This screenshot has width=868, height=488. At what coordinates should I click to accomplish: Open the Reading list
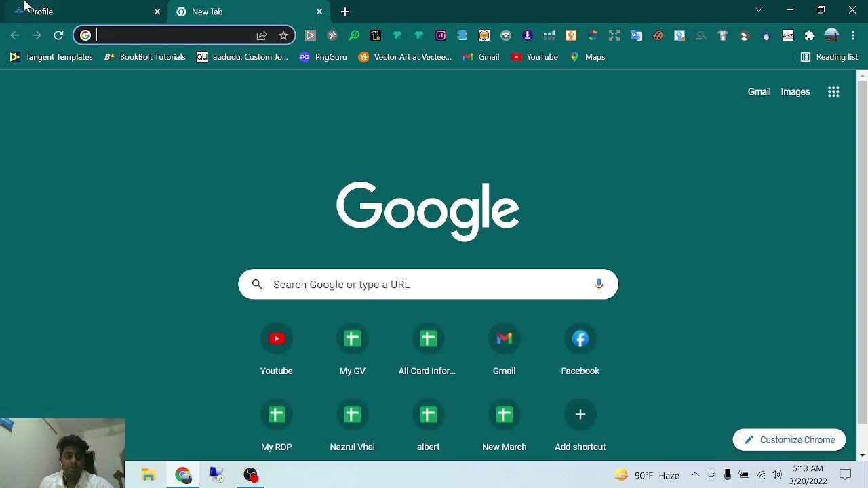pos(829,57)
